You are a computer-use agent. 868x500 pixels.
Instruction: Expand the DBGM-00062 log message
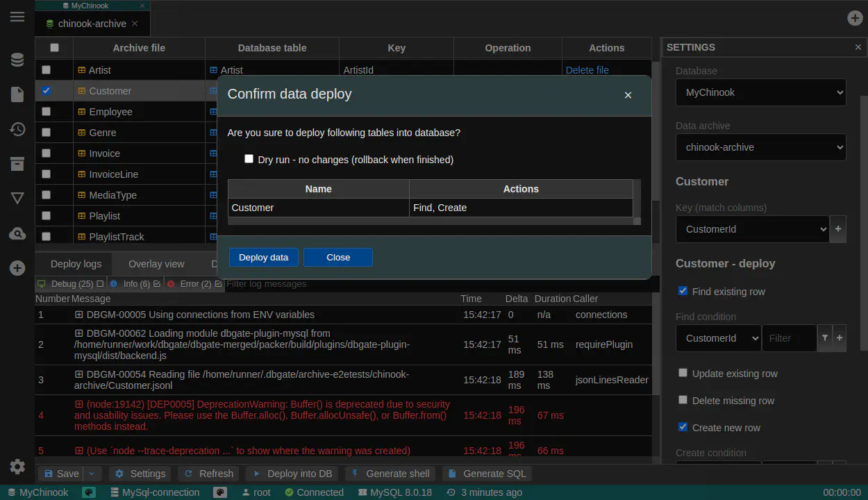coord(79,333)
